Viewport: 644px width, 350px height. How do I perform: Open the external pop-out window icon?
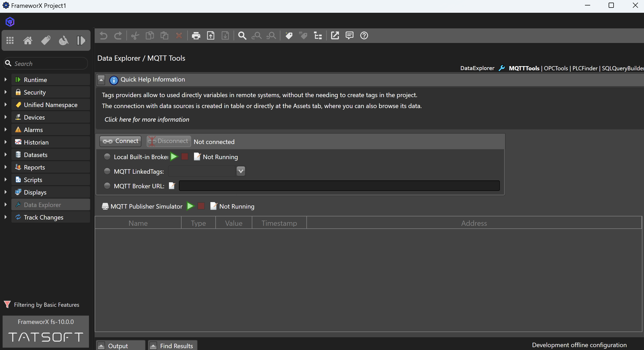pos(335,35)
